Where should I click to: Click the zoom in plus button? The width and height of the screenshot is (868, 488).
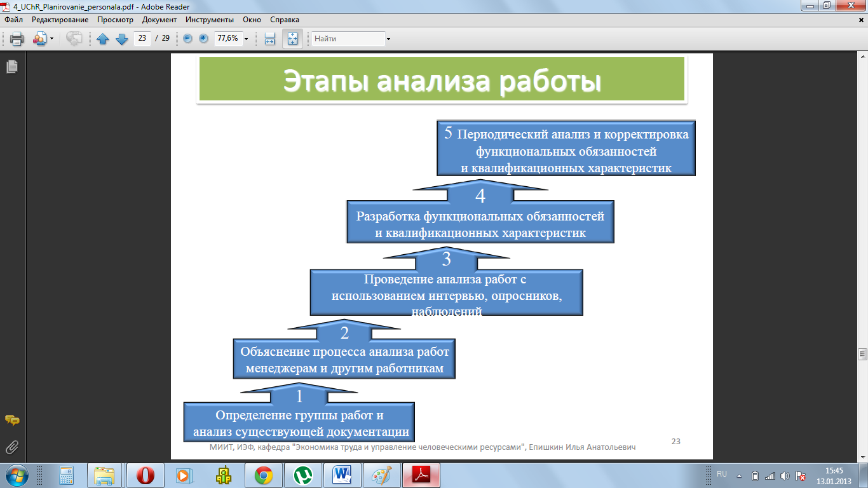[203, 38]
